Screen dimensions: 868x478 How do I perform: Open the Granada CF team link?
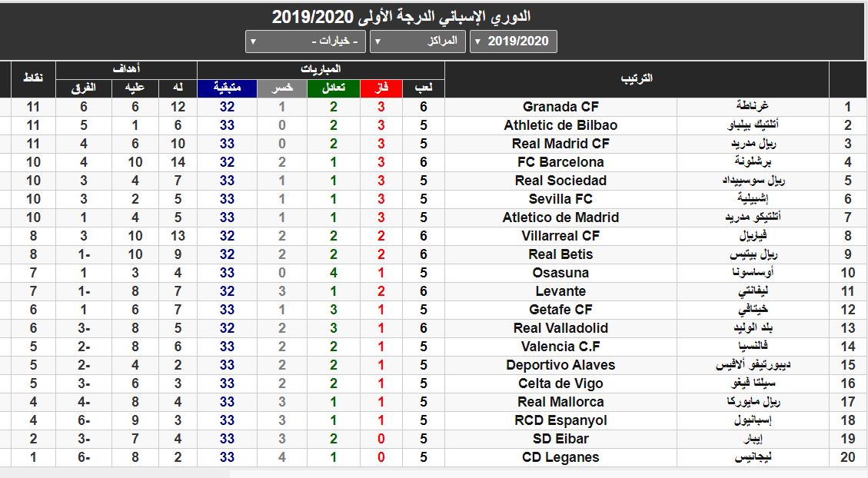click(x=560, y=107)
